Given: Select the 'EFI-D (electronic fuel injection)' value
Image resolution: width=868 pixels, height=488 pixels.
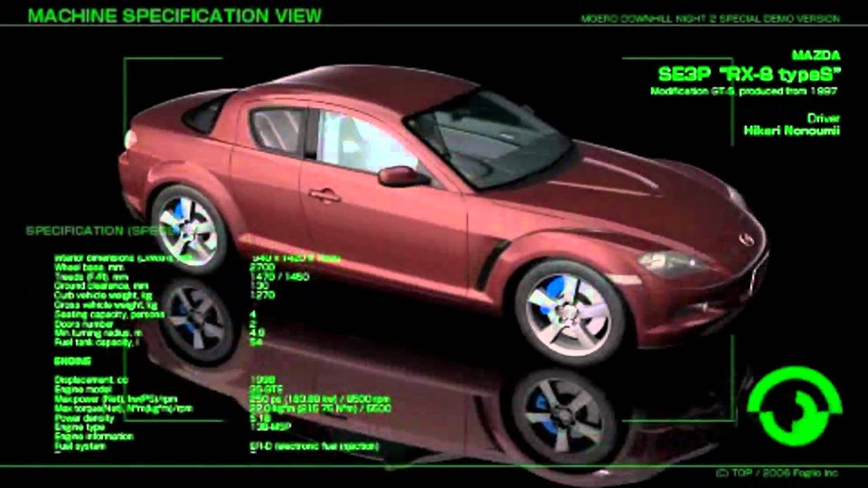Looking at the screenshot, I should click(315, 447).
